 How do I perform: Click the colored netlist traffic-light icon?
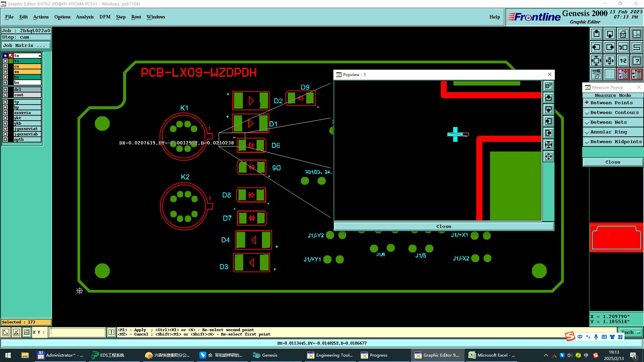click(623, 74)
